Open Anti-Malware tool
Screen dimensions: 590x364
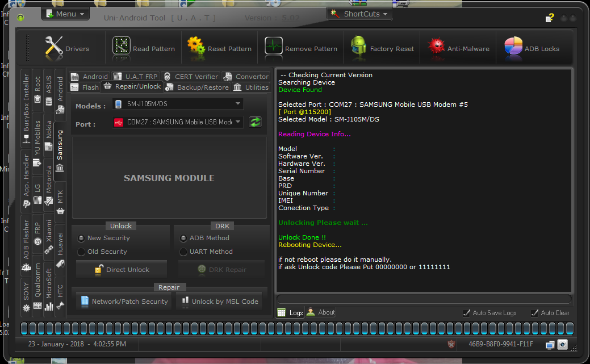[x=458, y=48]
